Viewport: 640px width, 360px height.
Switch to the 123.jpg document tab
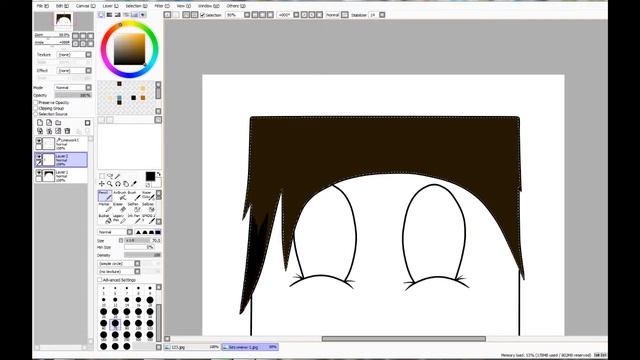point(192,347)
